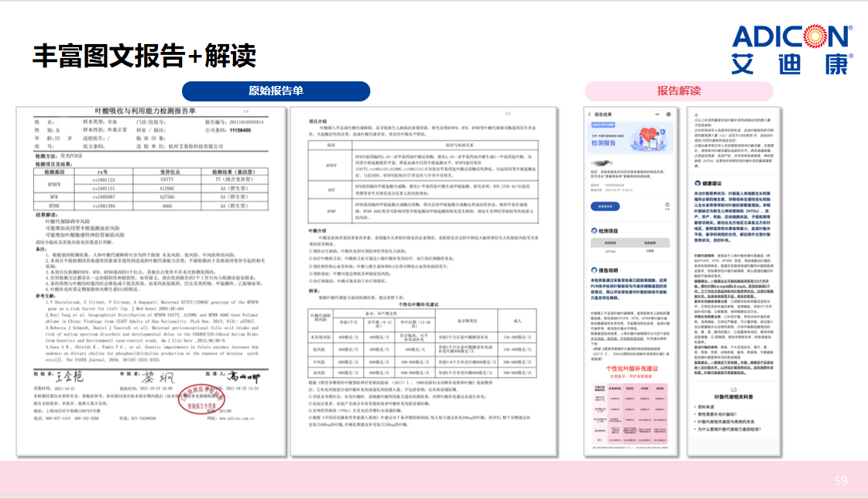Tap the back arrow beside 报告结果
This screenshot has width=868, height=498.
591,114
